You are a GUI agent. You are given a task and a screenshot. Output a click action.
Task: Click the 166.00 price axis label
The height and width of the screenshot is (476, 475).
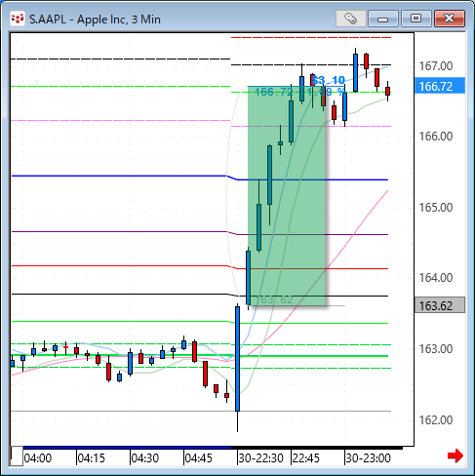[436, 137]
